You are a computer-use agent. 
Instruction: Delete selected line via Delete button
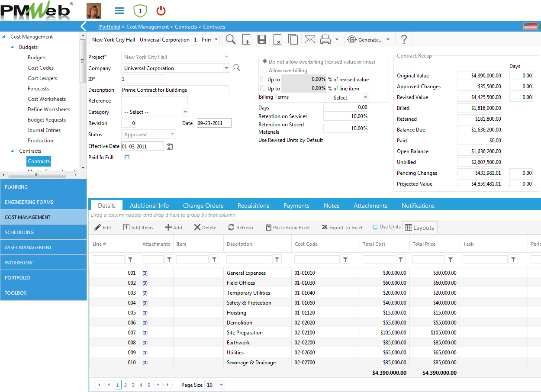(x=205, y=227)
